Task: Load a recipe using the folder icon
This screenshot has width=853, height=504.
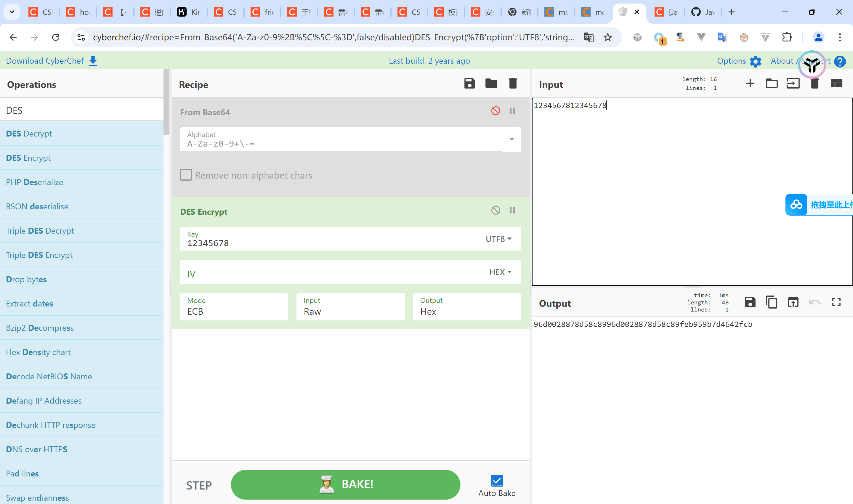Action: [491, 84]
